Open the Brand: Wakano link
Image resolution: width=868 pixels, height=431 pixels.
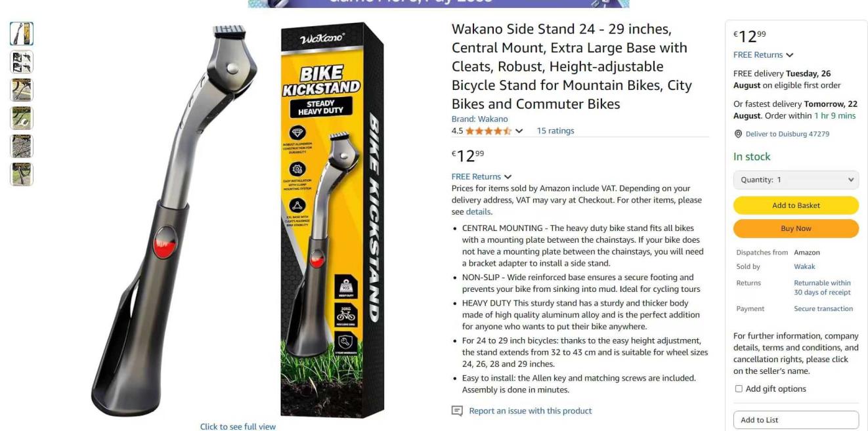coord(479,119)
